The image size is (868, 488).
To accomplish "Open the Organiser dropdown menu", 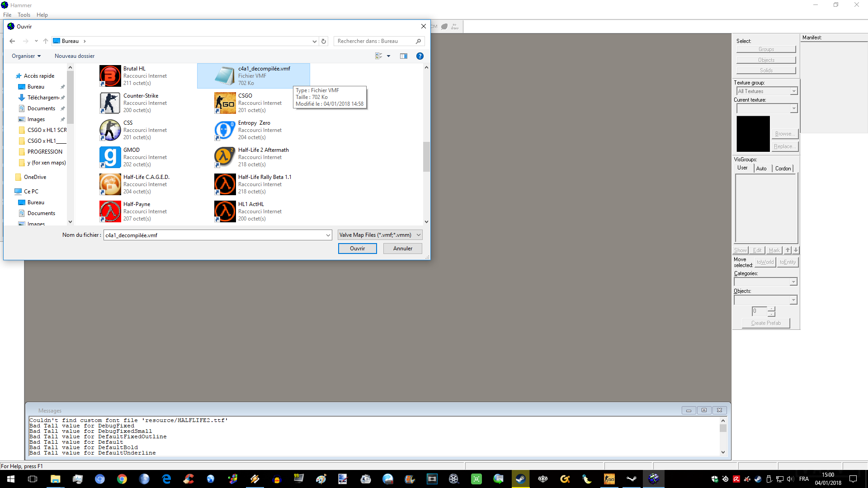I will [26, 56].
